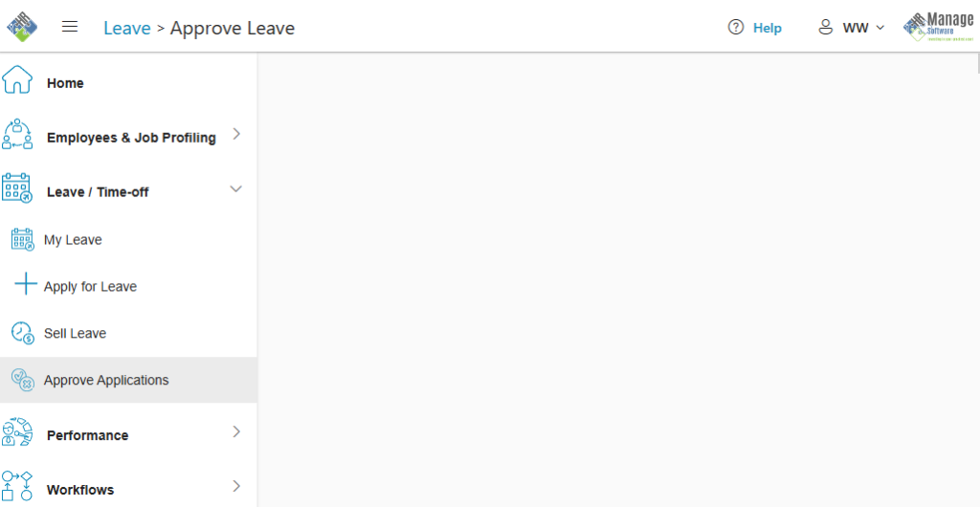Click the Approve Applications check-cross icon
Viewport: 980px width, 507px height.
23,380
